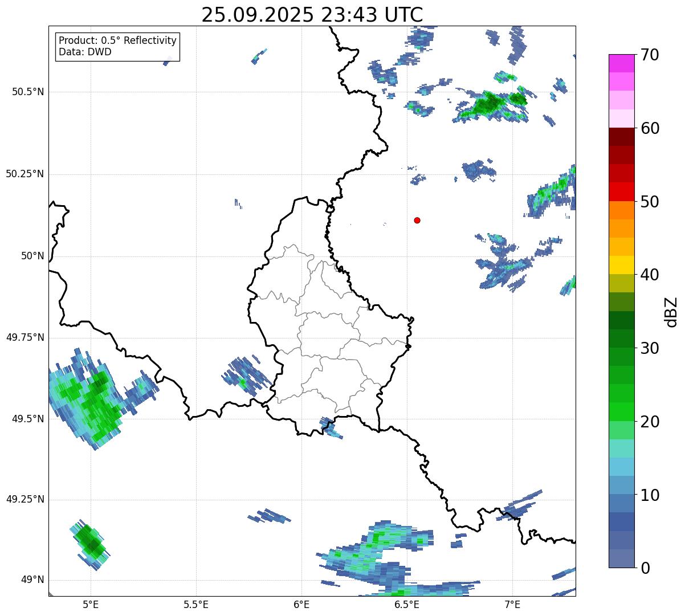Viewport: 685px width, 616px height.
Task: Click the 5.5°E longitude label
Action: coord(196,604)
